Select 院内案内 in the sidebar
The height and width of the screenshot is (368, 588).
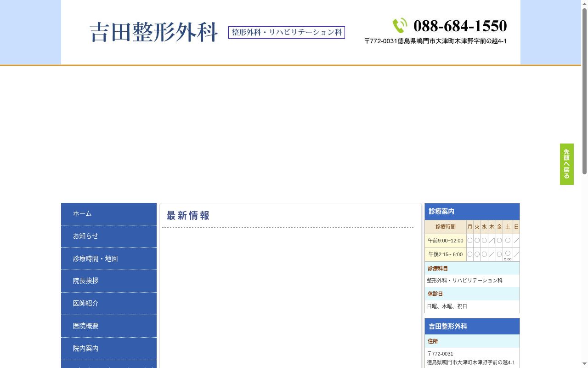(x=109, y=349)
